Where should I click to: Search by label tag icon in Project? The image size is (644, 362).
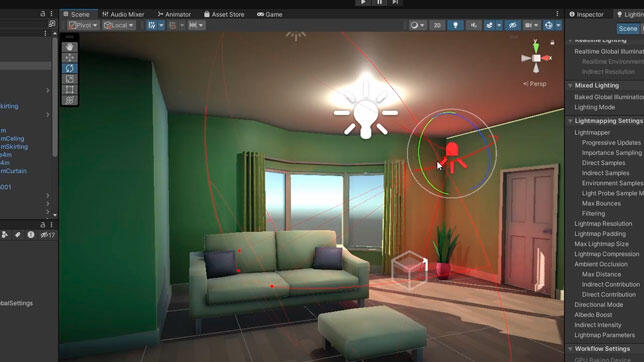click(17, 235)
